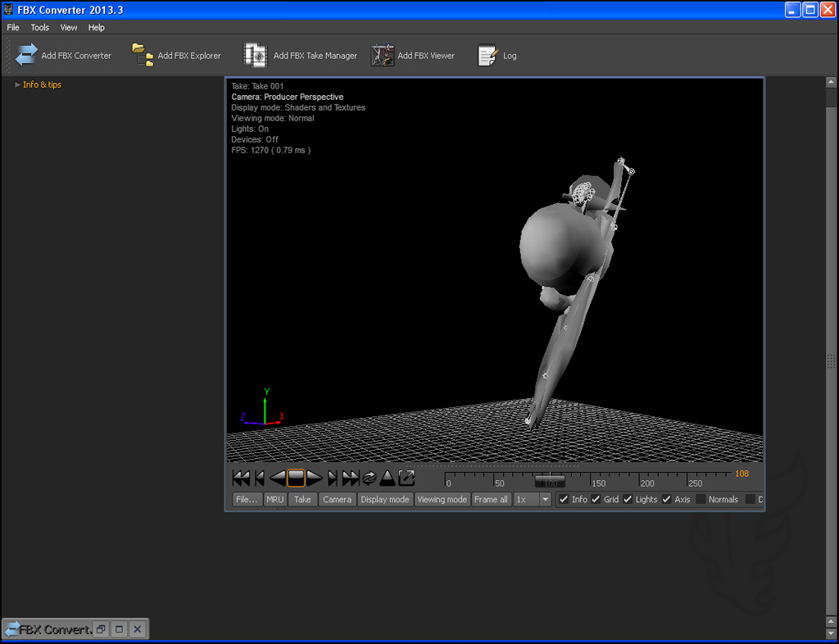Jump to last frame with fast-forward control
Viewport: 839px width, 644px height.
[351, 478]
